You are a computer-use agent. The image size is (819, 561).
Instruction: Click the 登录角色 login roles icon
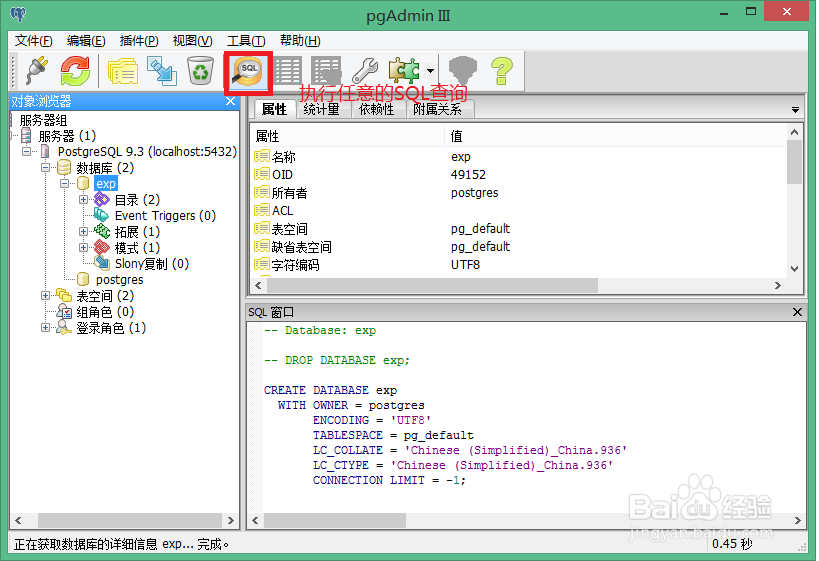(x=64, y=327)
